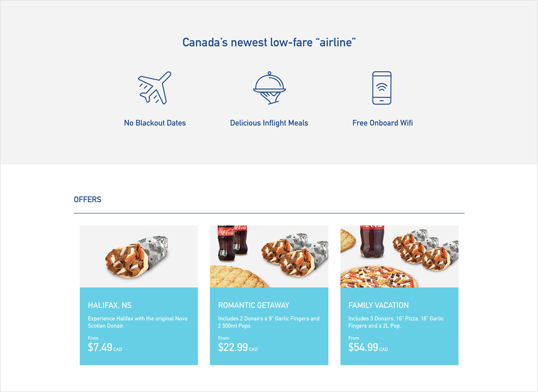Viewport: 538px width, 392px height.
Task: Click the Halifax donair description text
Action: pos(138,322)
